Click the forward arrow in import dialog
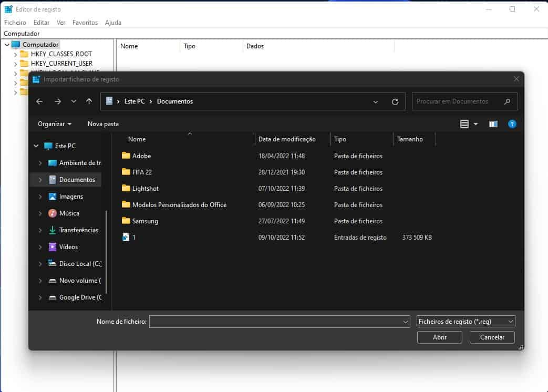This screenshot has width=548, height=392. 58,101
